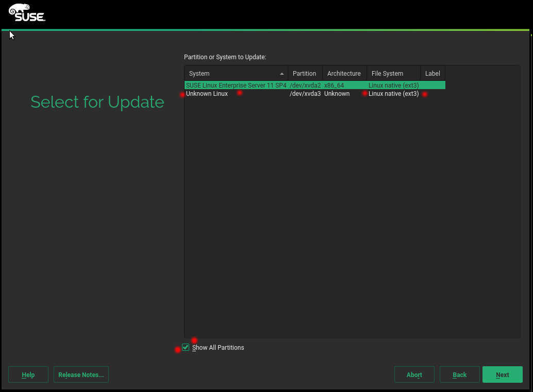Click the sort arrow in the System header
Screen dimensions: 533x392
(x=282, y=74)
